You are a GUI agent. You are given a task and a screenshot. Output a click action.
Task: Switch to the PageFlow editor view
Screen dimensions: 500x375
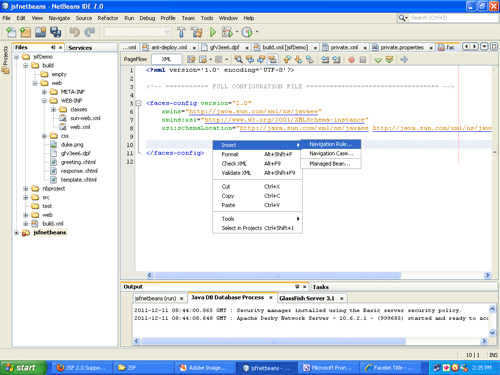[x=135, y=59]
